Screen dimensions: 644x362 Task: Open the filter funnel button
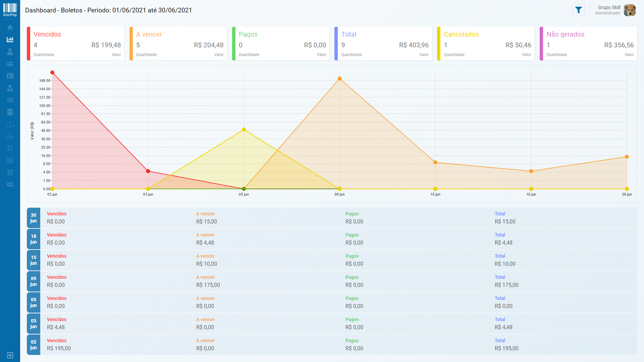(x=579, y=10)
